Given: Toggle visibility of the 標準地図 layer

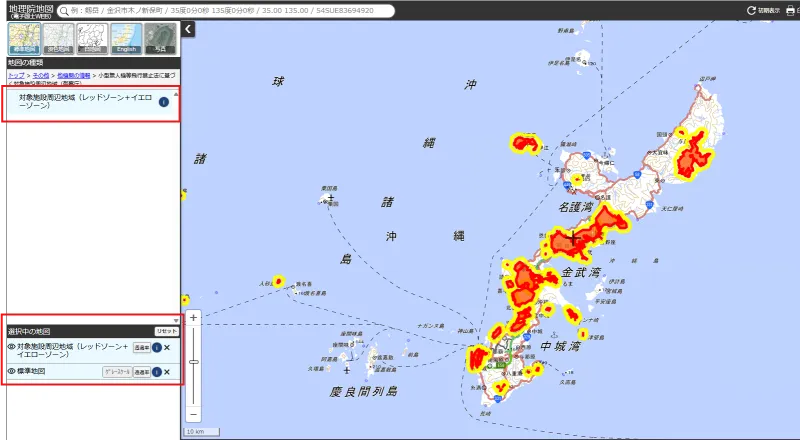Looking at the screenshot, I should (11, 371).
